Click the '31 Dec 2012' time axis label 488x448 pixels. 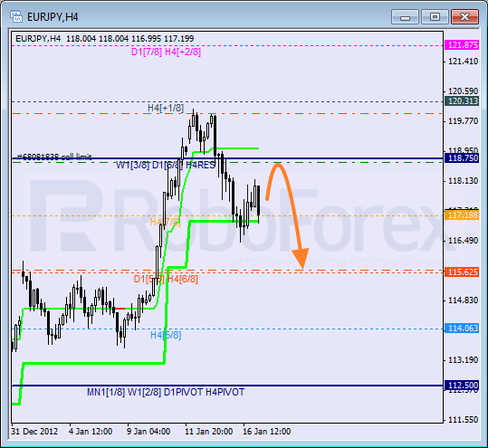click(x=34, y=432)
